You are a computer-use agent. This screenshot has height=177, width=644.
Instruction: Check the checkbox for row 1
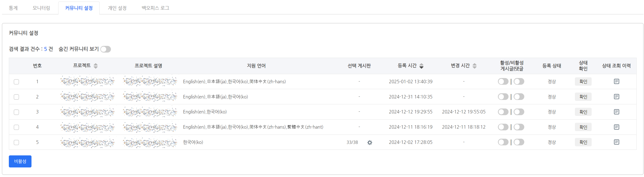(16, 82)
